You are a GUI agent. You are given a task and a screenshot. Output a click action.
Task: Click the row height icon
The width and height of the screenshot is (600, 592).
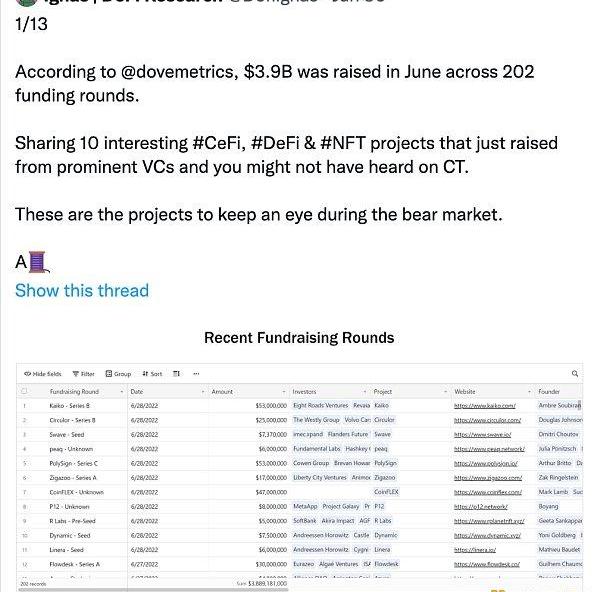click(x=177, y=374)
